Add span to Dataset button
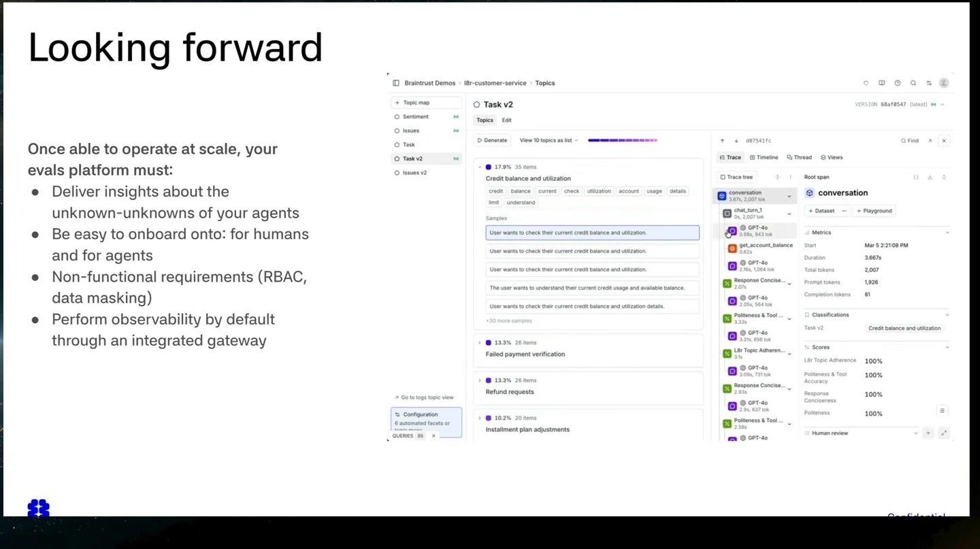Image resolution: width=980 pixels, height=549 pixels. 821,211
